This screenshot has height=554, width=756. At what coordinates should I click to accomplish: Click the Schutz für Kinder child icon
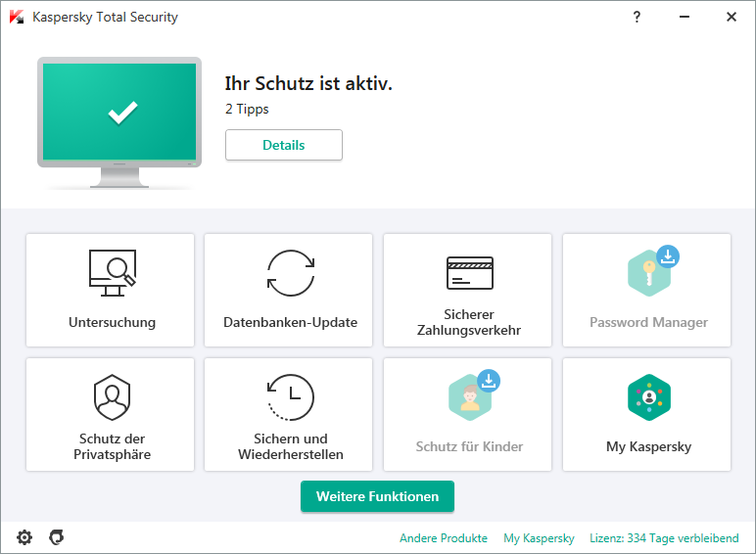(470, 397)
